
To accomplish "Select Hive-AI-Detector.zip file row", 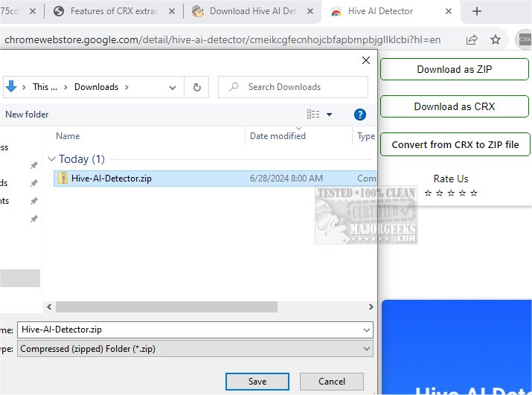I will [x=215, y=178].
